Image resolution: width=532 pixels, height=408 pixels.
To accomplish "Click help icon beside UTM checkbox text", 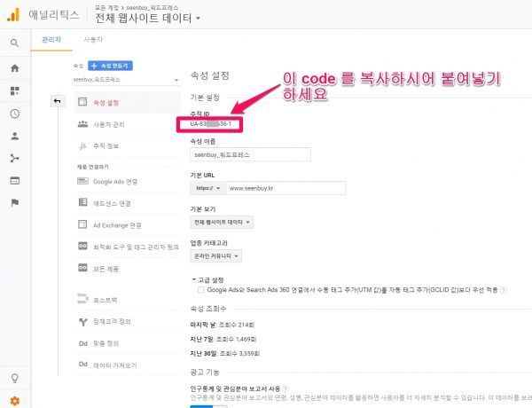I will coord(504,290).
